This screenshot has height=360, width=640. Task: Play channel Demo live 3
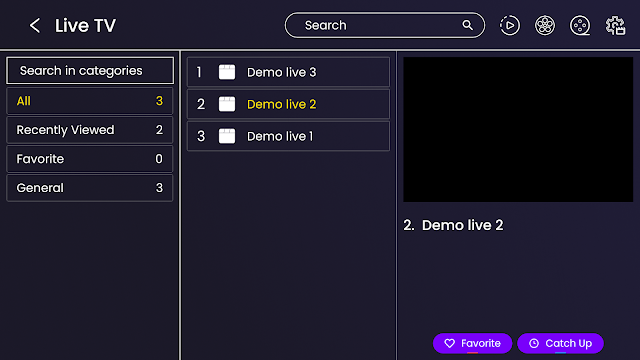[x=288, y=72]
